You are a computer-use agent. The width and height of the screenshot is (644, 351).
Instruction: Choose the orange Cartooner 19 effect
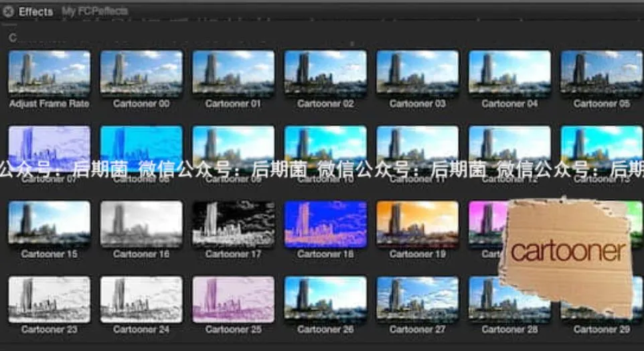[x=417, y=224]
